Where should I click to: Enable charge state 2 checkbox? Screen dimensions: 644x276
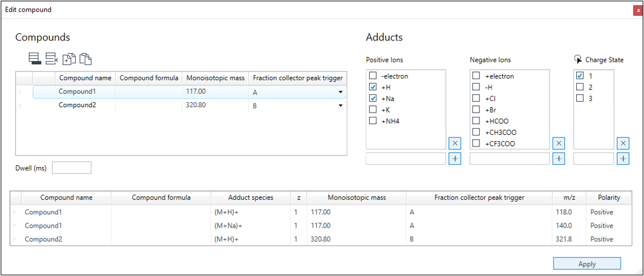(579, 87)
